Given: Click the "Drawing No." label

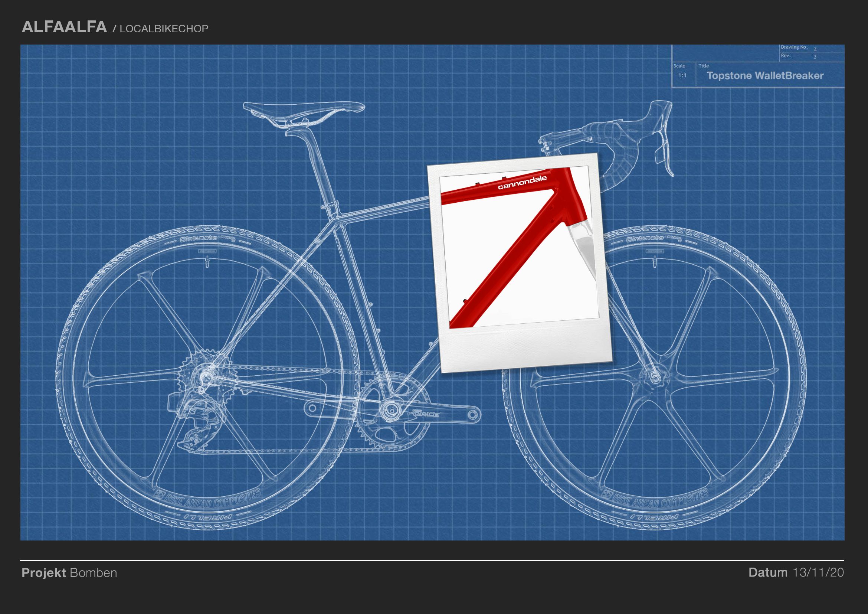Looking at the screenshot, I should click(794, 47).
